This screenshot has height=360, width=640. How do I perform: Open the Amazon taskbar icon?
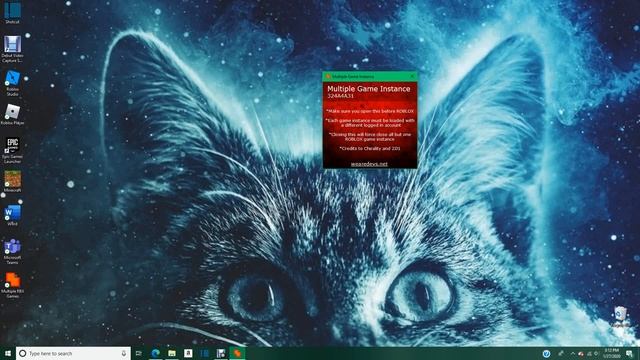pyautogui.click(x=188, y=353)
